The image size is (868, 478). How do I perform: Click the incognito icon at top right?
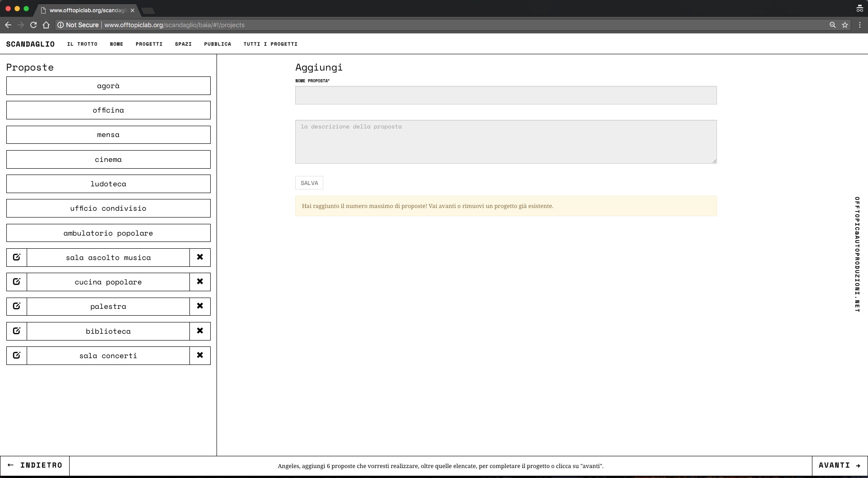859,8
